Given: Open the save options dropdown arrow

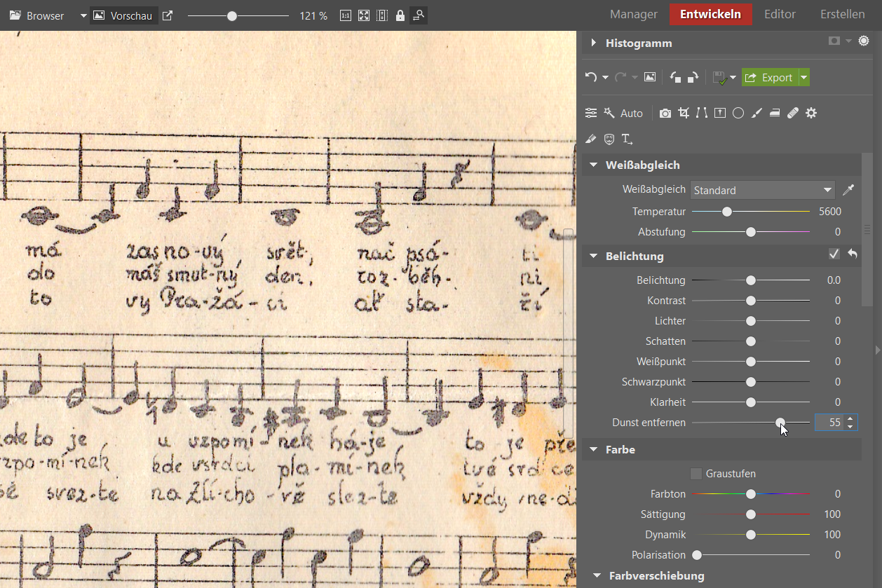Looking at the screenshot, I should [x=733, y=78].
